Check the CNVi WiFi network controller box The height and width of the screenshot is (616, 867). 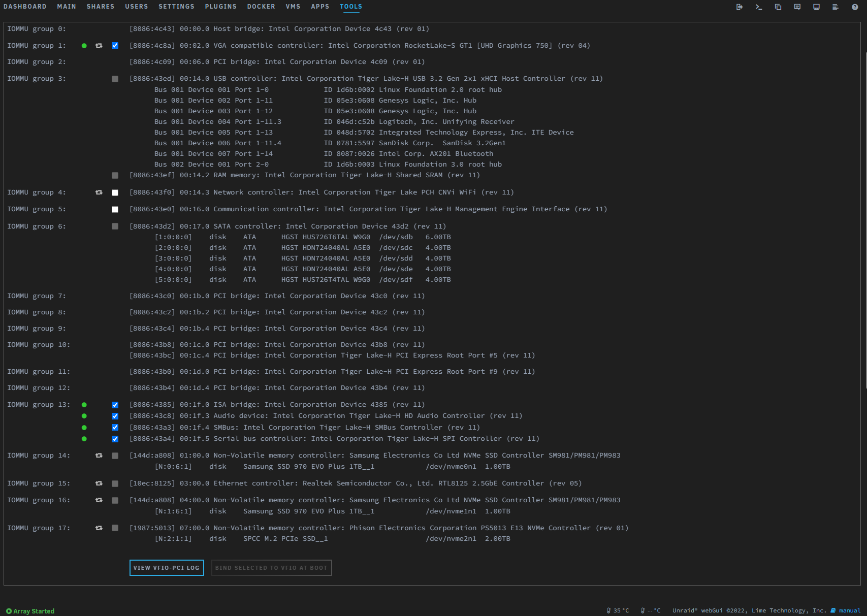pos(115,192)
